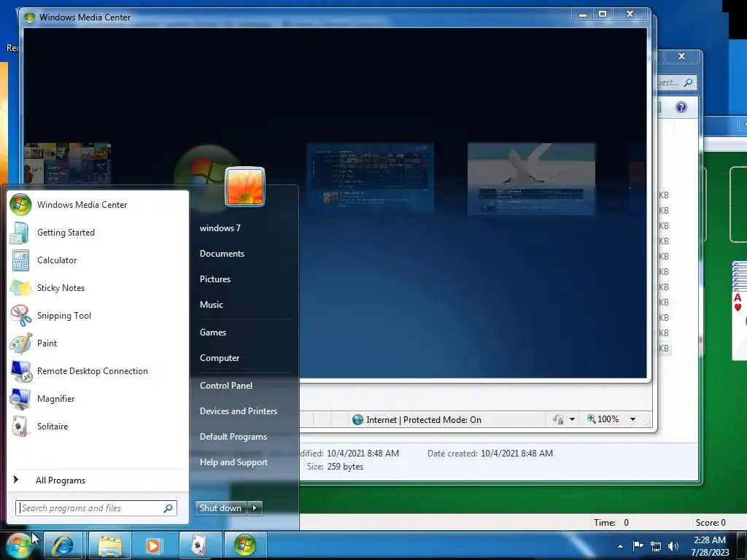Screen dimensions: 747x560
Task: Open Default Programs
Action: pos(233,437)
